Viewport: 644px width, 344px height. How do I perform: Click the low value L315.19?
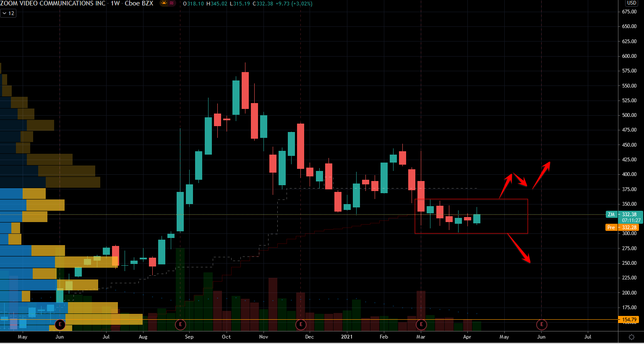tap(240, 4)
